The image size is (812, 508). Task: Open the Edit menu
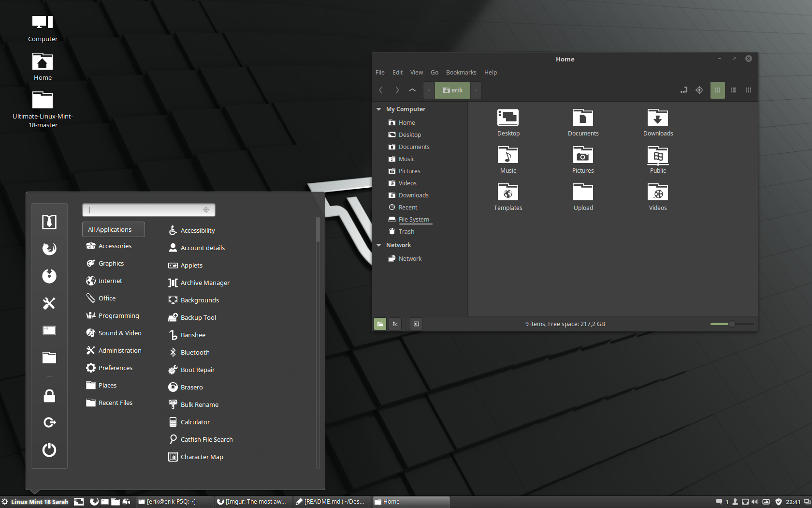tap(397, 73)
